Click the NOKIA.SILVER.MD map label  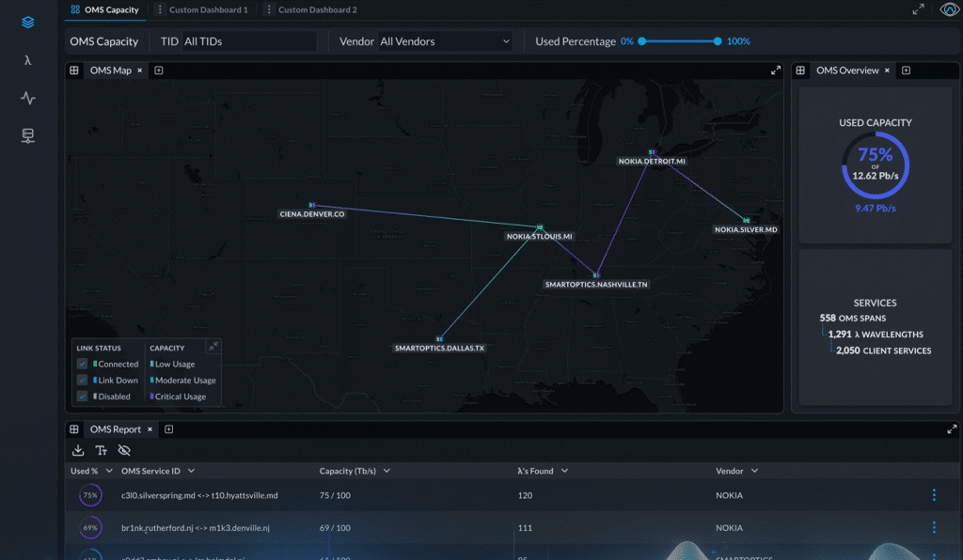coord(746,229)
